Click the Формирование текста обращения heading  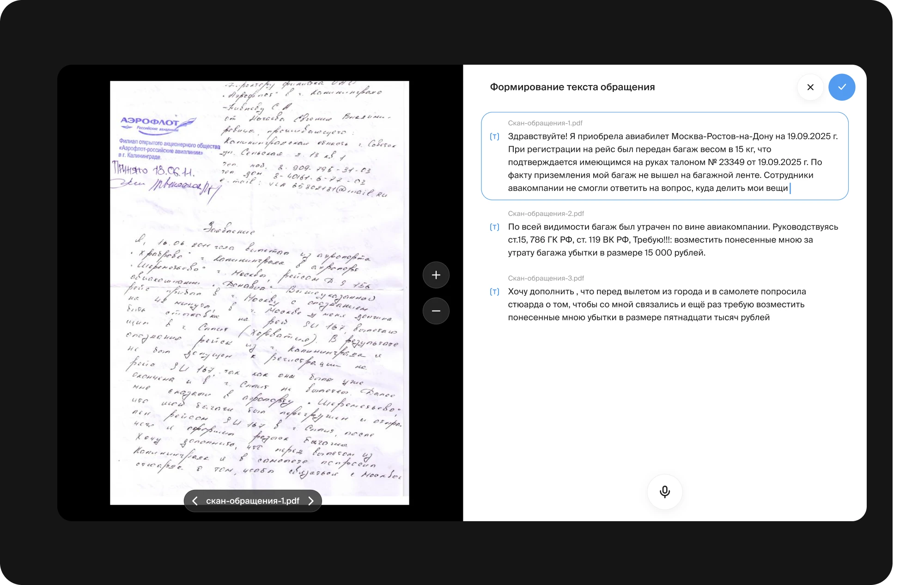tap(572, 87)
